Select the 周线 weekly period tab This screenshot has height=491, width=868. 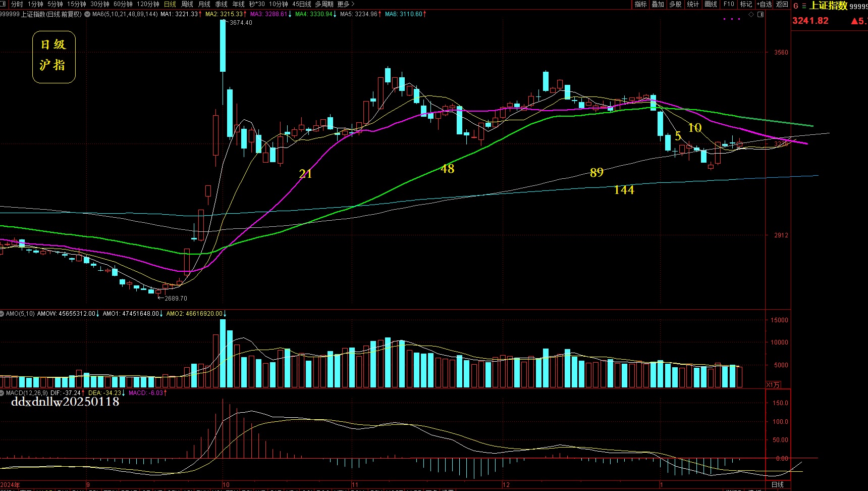[187, 4]
